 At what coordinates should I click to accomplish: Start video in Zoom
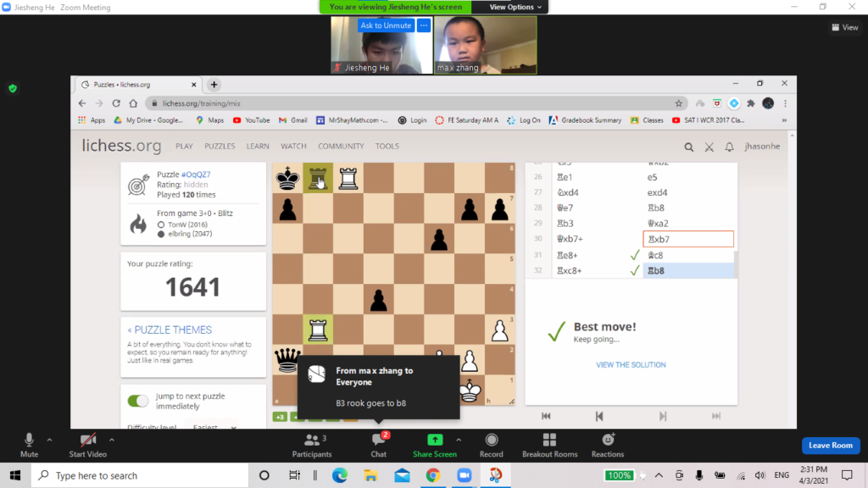pyautogui.click(x=87, y=446)
